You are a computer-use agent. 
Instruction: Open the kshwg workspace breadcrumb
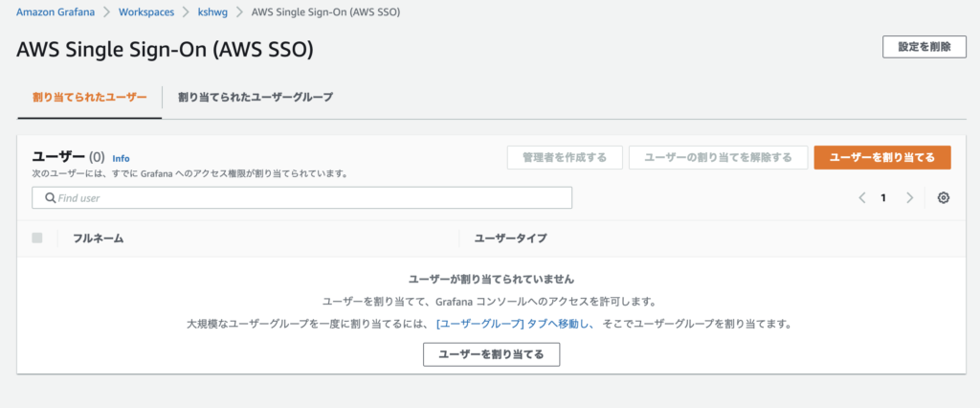pos(212,11)
